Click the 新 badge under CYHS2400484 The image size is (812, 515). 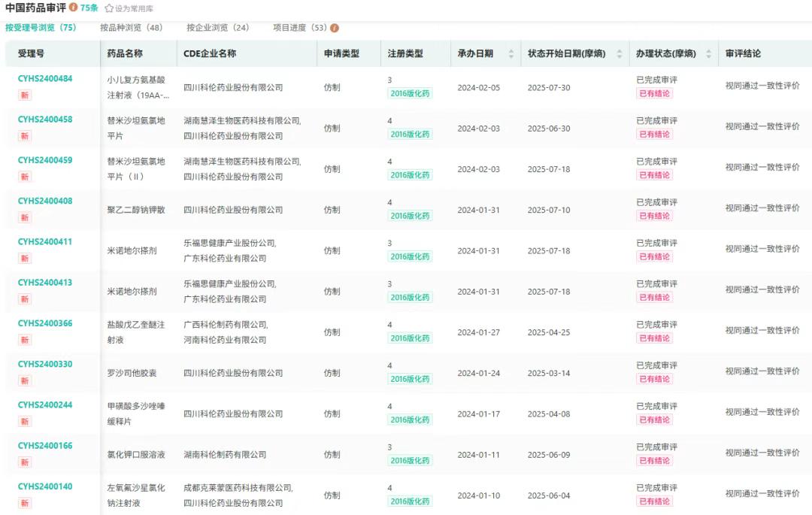click(25, 95)
